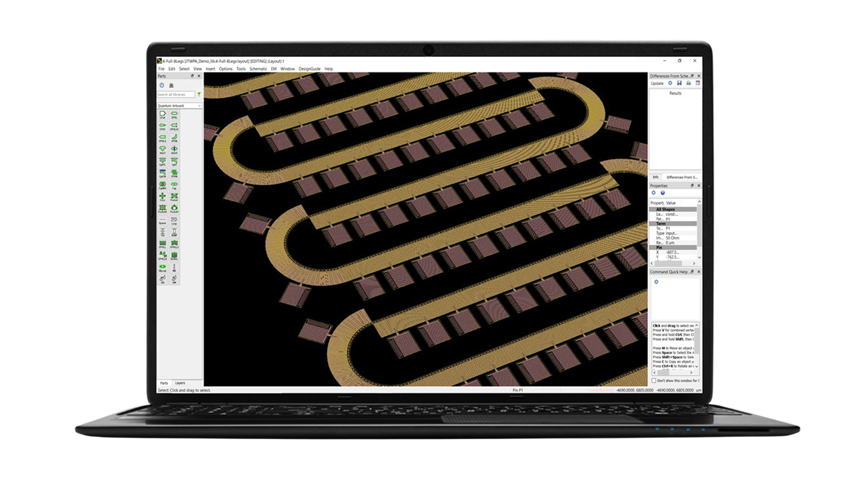Viewport: 868px width, 488px height.
Task: Click the Quick Help text horizontal scrollbar
Action: point(673,373)
